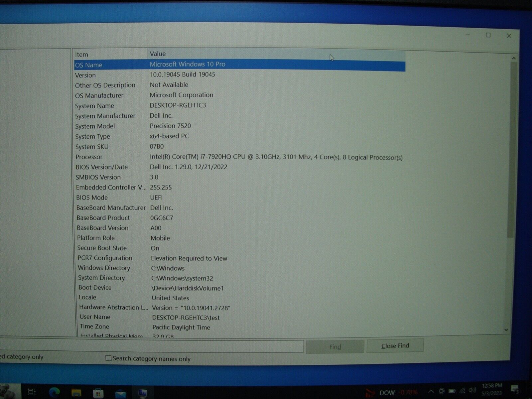Viewport: 532px width, 399px height.
Task: Select the BaseBoard Manufacturer row
Action: point(239,208)
